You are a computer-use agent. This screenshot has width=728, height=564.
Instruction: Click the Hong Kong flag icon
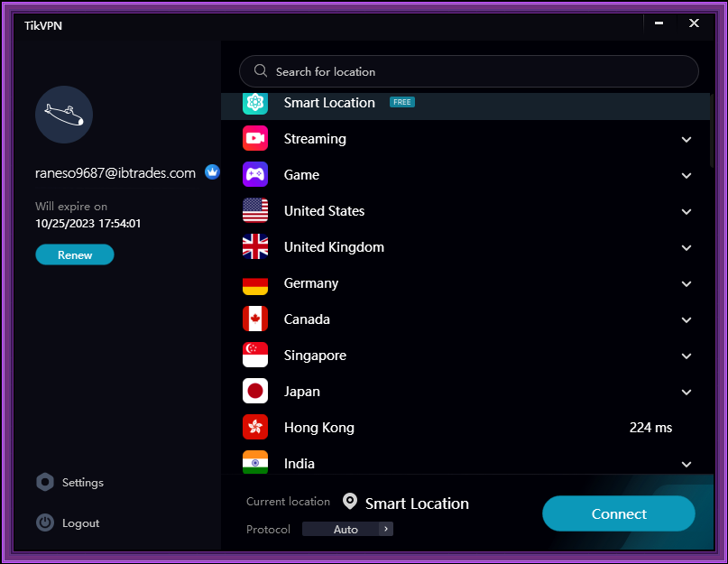coord(255,427)
